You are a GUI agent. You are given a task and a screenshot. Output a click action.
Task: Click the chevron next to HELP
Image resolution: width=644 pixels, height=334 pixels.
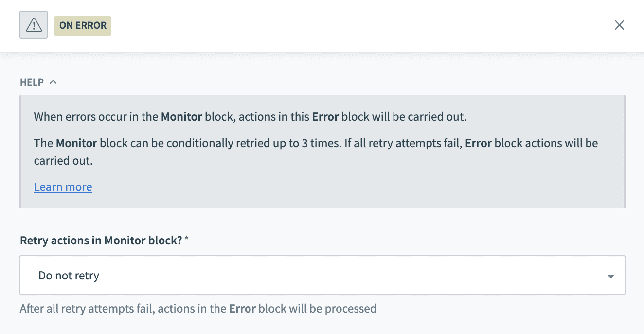coord(54,82)
